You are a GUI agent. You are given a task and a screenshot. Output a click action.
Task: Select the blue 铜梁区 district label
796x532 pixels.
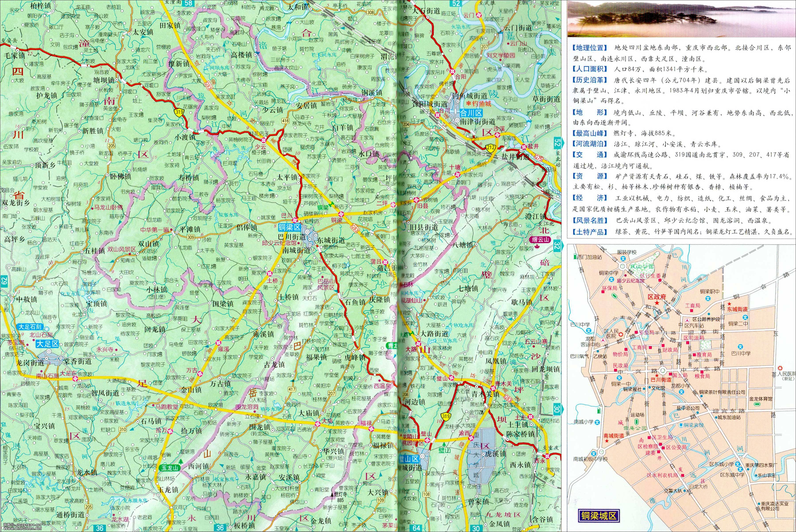coord(289,227)
